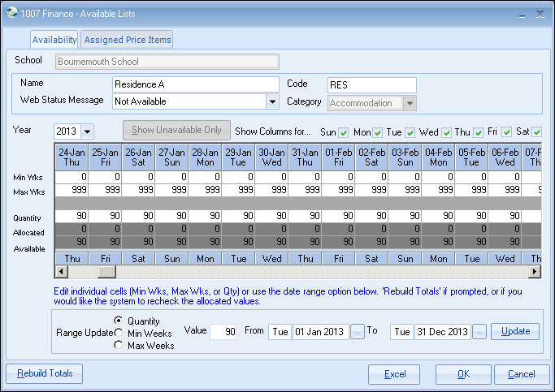Toggle the Sun column checkbox
This screenshot has height=392, width=555.
pyautogui.click(x=344, y=131)
